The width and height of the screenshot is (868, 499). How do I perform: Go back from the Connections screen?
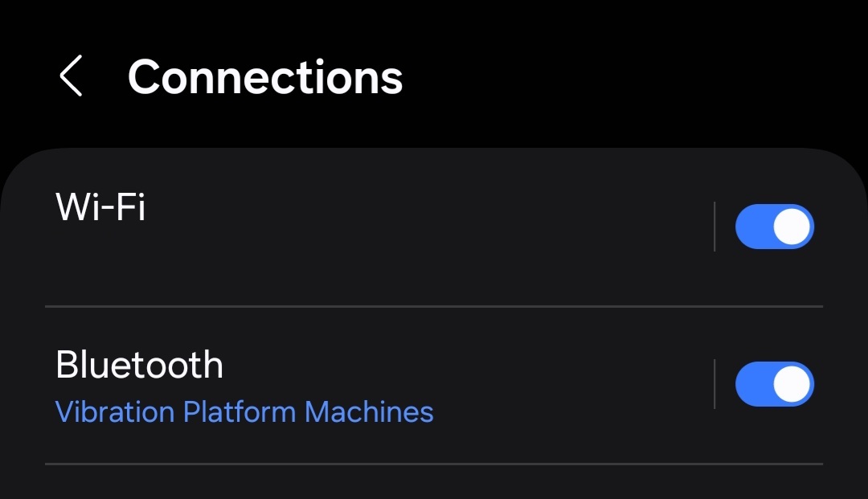click(71, 77)
